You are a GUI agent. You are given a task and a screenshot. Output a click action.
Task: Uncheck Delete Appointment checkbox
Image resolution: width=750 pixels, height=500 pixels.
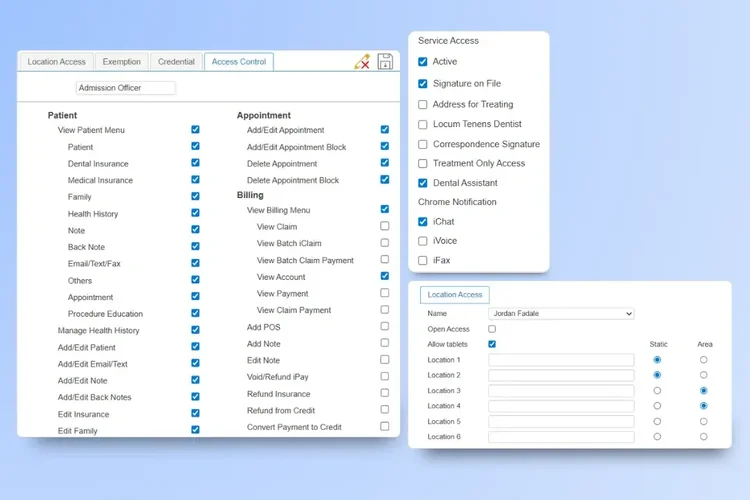[385, 163]
